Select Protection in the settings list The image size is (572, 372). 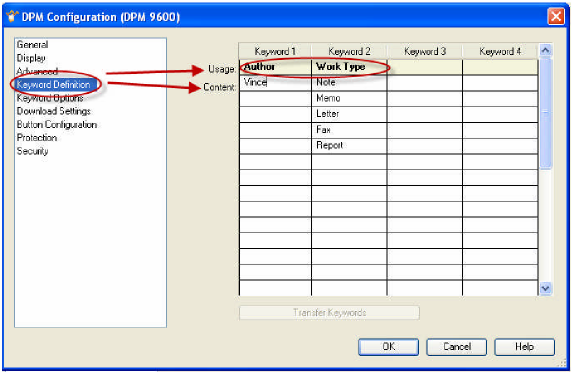[37, 138]
